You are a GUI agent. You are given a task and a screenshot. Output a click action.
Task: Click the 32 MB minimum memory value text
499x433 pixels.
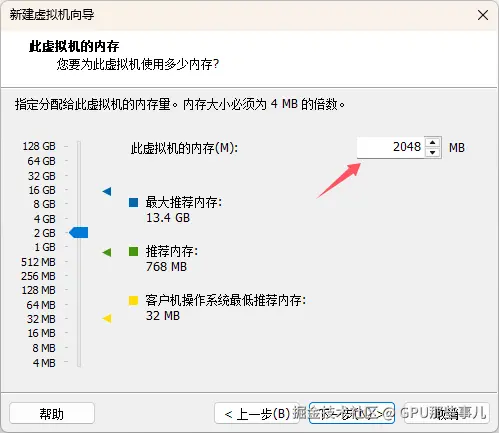[x=163, y=316]
